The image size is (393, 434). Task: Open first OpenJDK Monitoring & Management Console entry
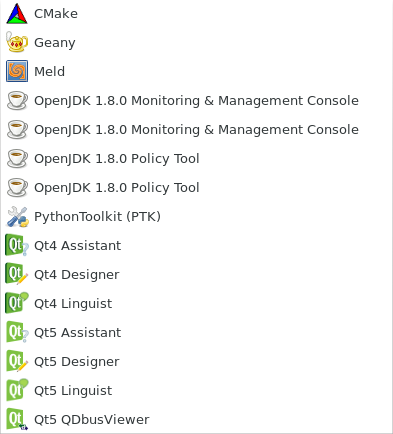196,101
